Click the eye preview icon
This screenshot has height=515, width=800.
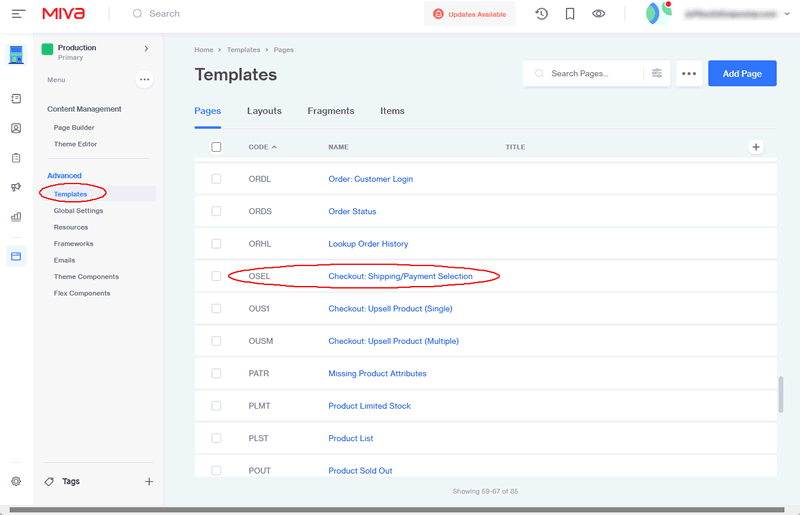click(599, 14)
